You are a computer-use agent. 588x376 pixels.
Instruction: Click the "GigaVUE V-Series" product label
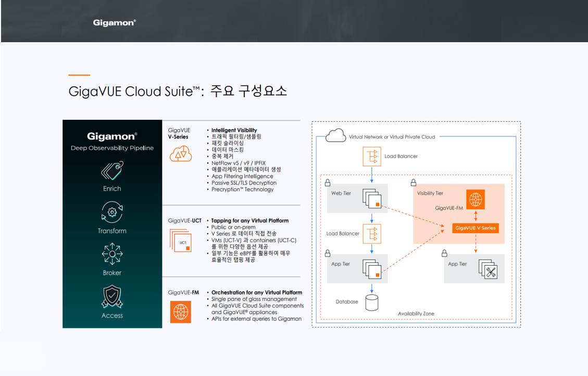click(179, 133)
